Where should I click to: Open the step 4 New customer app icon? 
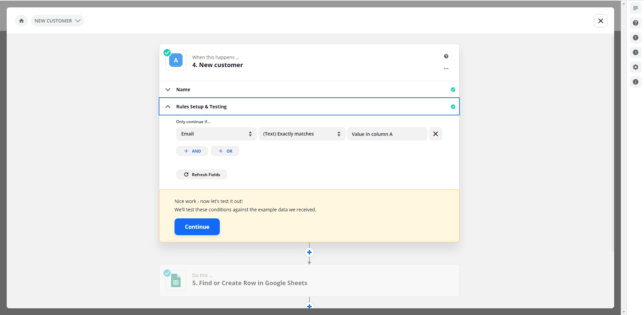(x=176, y=60)
